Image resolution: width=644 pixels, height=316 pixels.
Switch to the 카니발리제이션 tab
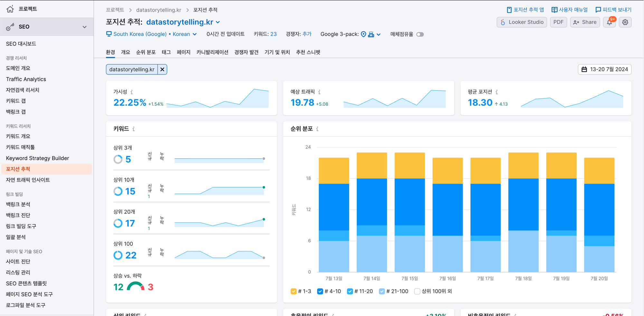coord(213,52)
